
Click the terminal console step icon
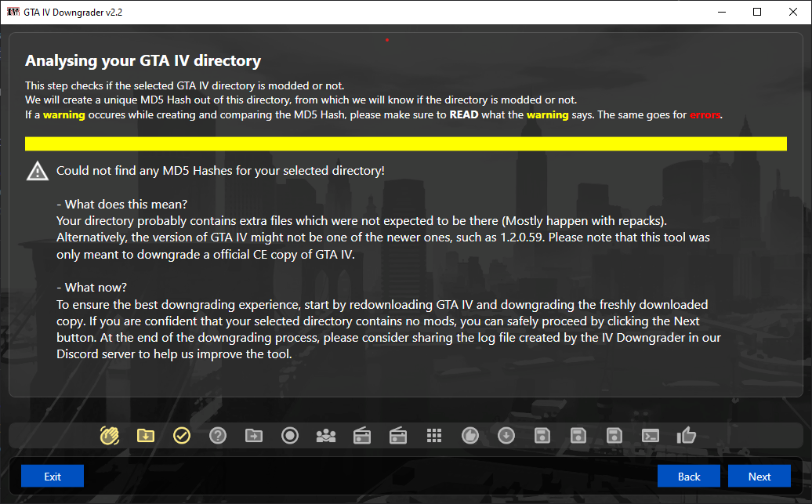coord(651,436)
